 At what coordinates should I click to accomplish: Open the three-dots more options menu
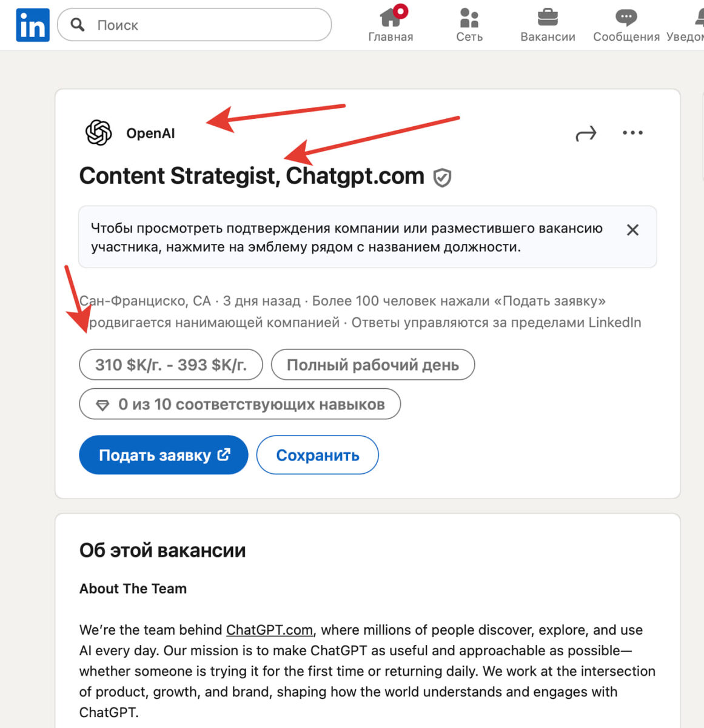[x=632, y=133]
